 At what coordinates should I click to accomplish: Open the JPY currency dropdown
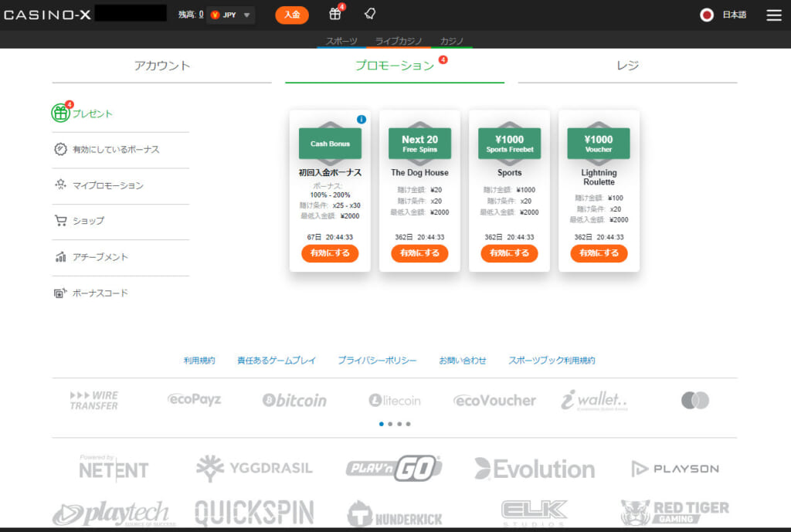(x=231, y=15)
